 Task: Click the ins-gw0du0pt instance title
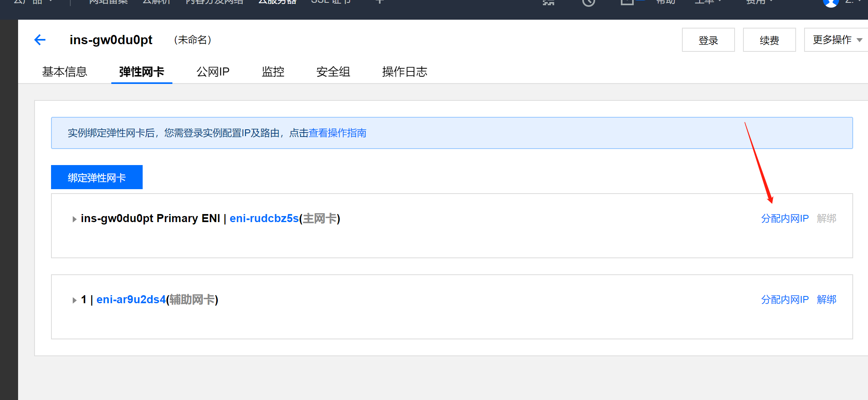tap(111, 40)
